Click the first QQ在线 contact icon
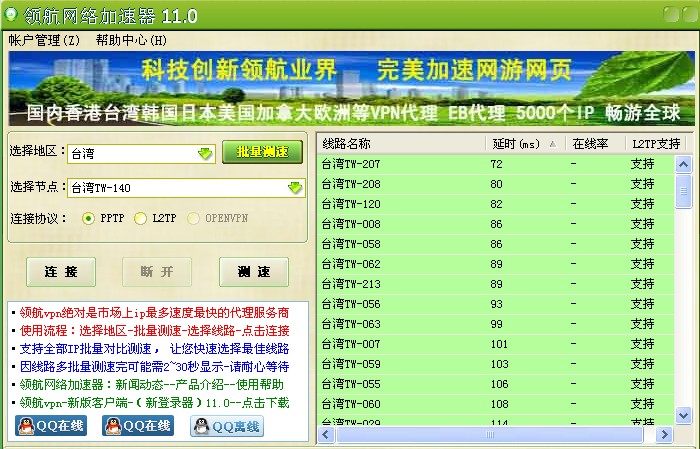 pyautogui.click(x=51, y=426)
